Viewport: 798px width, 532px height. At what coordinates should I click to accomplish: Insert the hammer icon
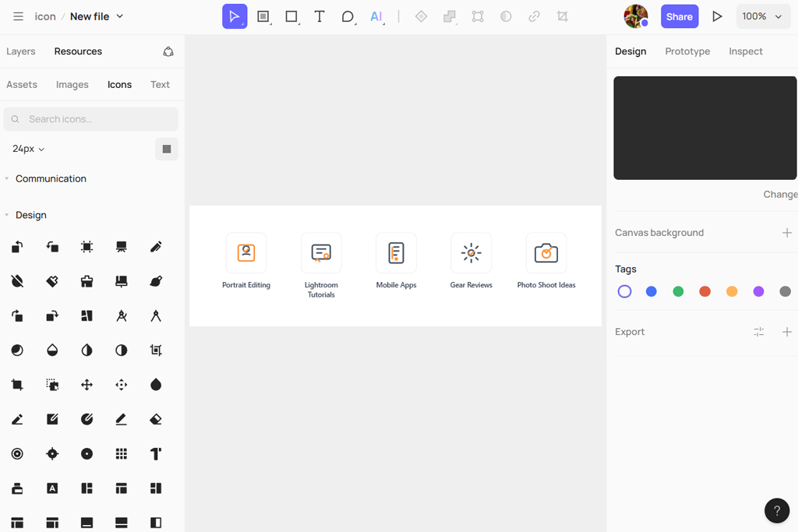(x=156, y=453)
